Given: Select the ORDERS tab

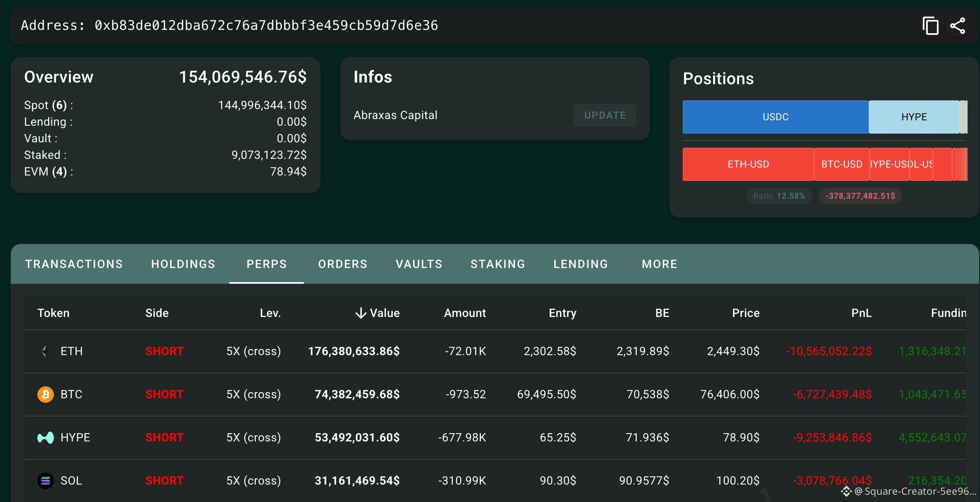Looking at the screenshot, I should [343, 264].
